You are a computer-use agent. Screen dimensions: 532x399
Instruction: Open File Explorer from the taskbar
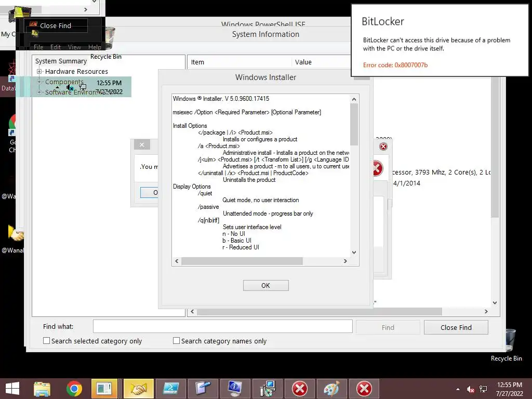[42, 389]
